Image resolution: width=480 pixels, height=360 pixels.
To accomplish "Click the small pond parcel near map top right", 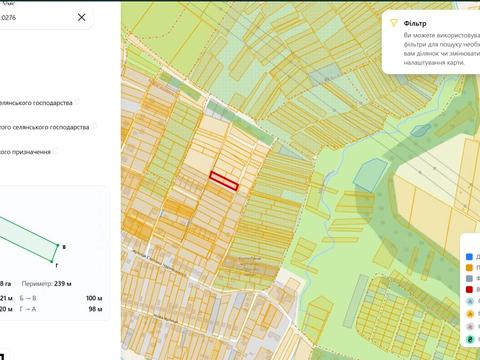I will (421, 130).
